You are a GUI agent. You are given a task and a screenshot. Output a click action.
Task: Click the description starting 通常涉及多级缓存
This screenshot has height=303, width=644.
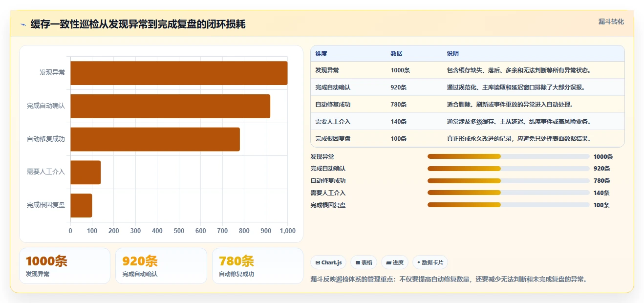[519, 122]
